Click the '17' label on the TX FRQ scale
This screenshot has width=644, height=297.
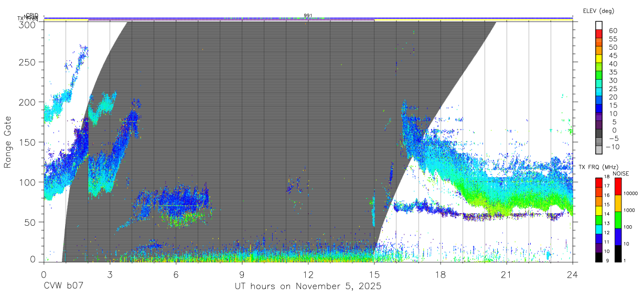606,185
